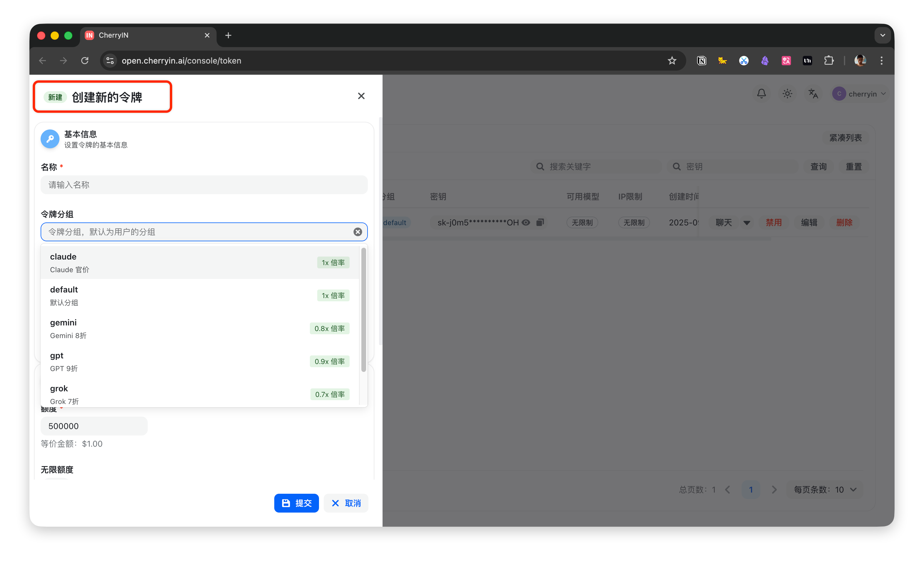Viewport: 924px width, 562px height.
Task: Bookmark this page with the star icon
Action: (672, 61)
